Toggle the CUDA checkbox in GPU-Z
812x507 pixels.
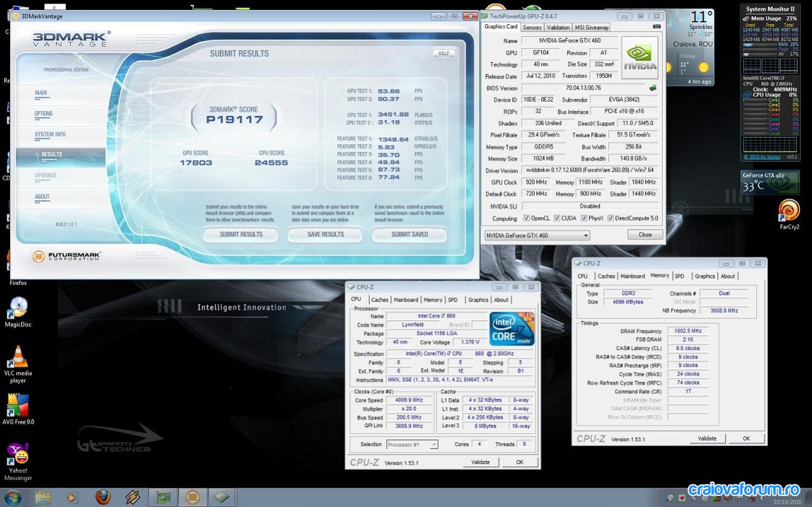coord(557,218)
